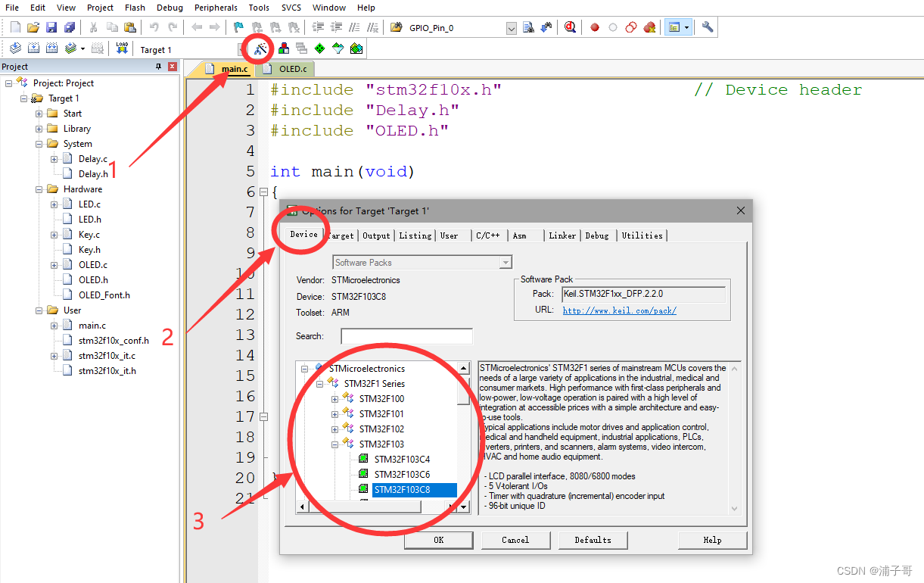The width and height of the screenshot is (924, 583).
Task: Collapse the main function fold marker
Action: pyautogui.click(x=263, y=192)
